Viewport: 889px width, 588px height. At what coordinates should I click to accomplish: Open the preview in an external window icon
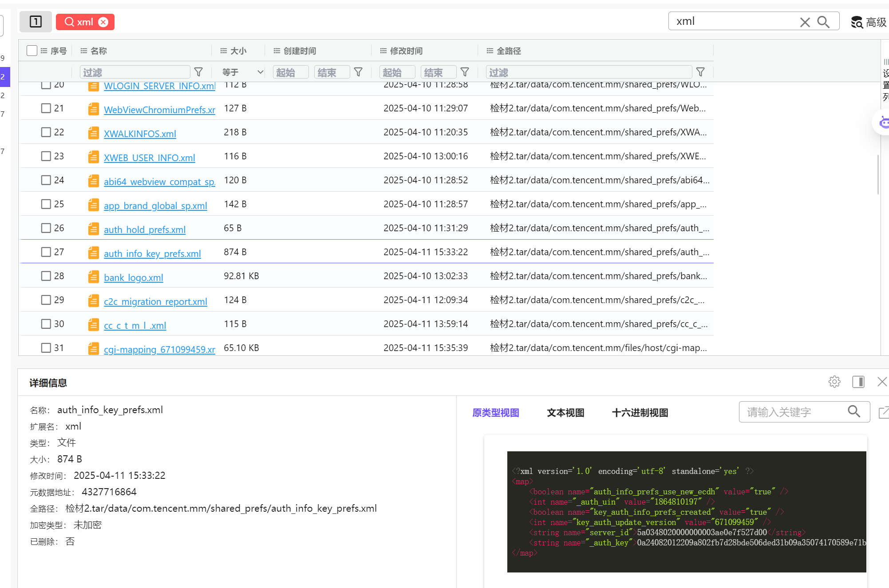coord(884,412)
